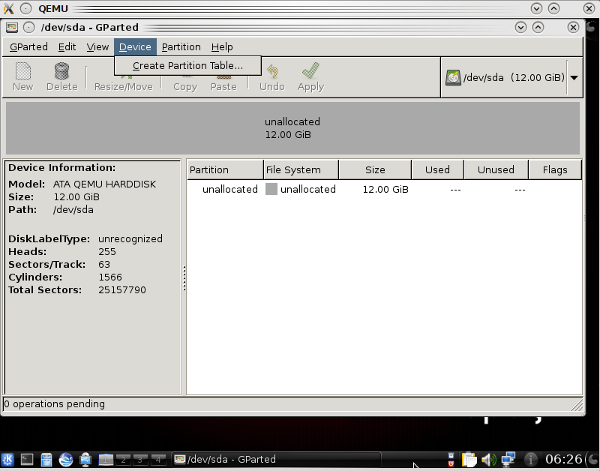Switch to virtual desktop 3 in pager

coord(140,459)
